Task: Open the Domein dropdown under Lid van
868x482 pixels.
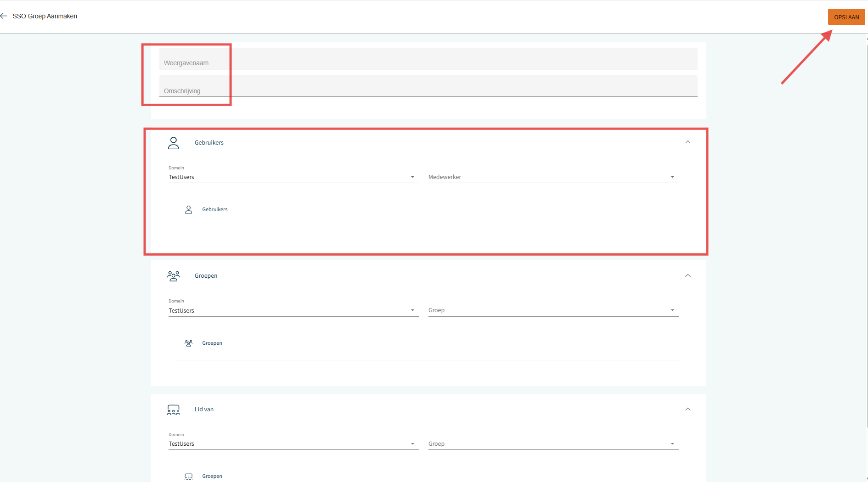Action: 293,444
